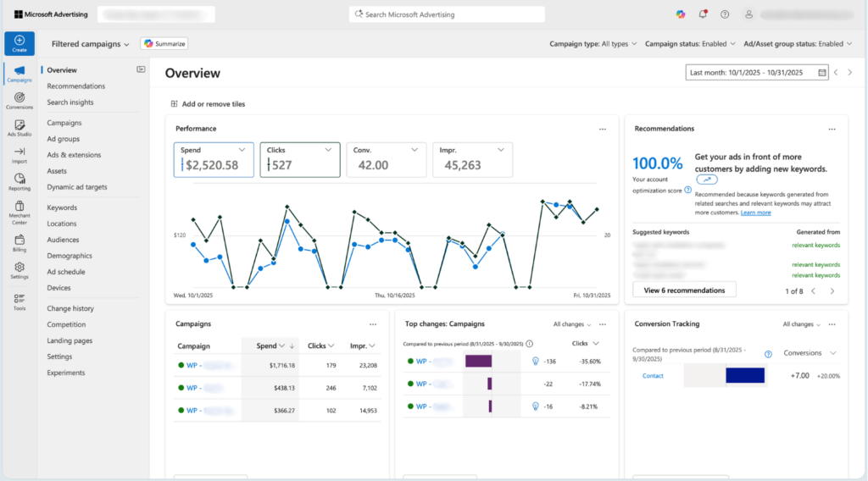Open the Billing sidebar icon

pos(19,243)
